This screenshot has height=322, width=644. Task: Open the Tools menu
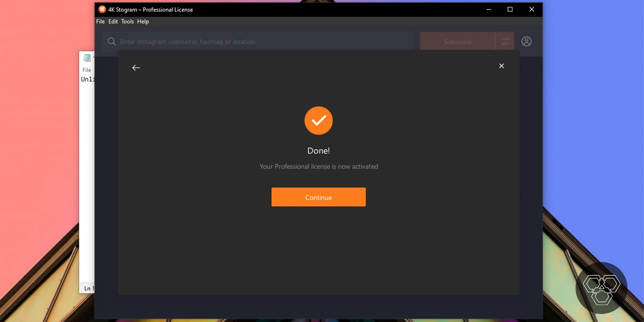point(128,22)
